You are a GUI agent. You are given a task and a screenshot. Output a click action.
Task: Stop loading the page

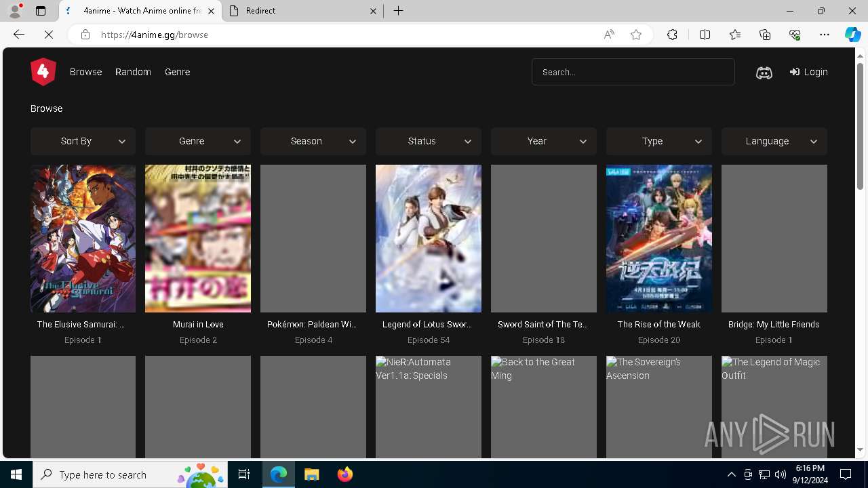click(49, 35)
